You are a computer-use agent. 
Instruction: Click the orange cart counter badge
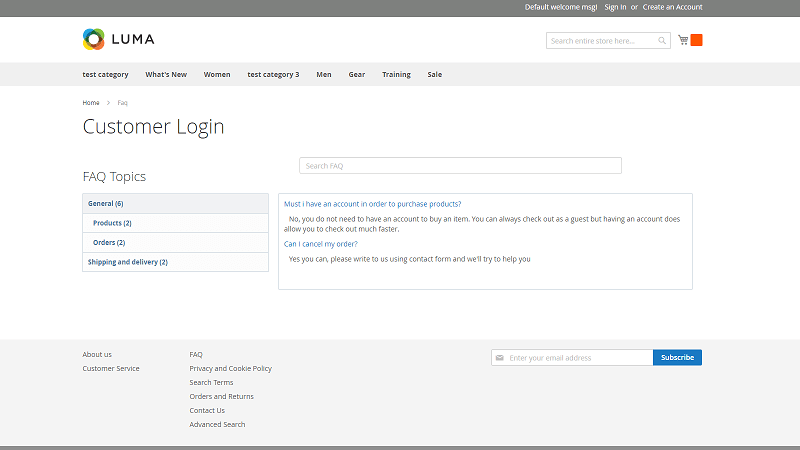pyautogui.click(x=697, y=40)
